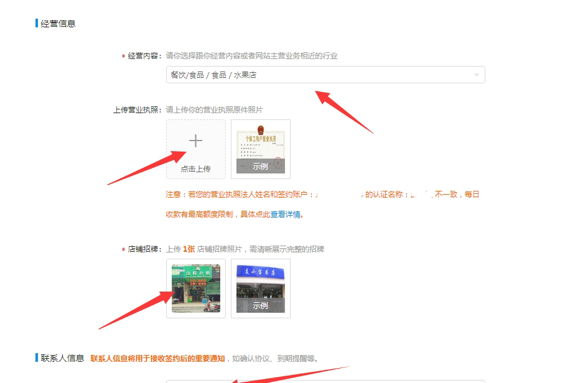The width and height of the screenshot is (588, 383).
Task: Click 示例 label on the storefront sample
Action: pyautogui.click(x=260, y=306)
